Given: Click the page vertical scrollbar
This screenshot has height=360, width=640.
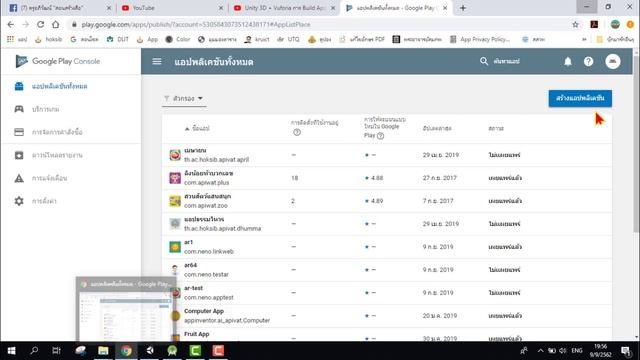Looking at the screenshot, I should click(x=636, y=143).
